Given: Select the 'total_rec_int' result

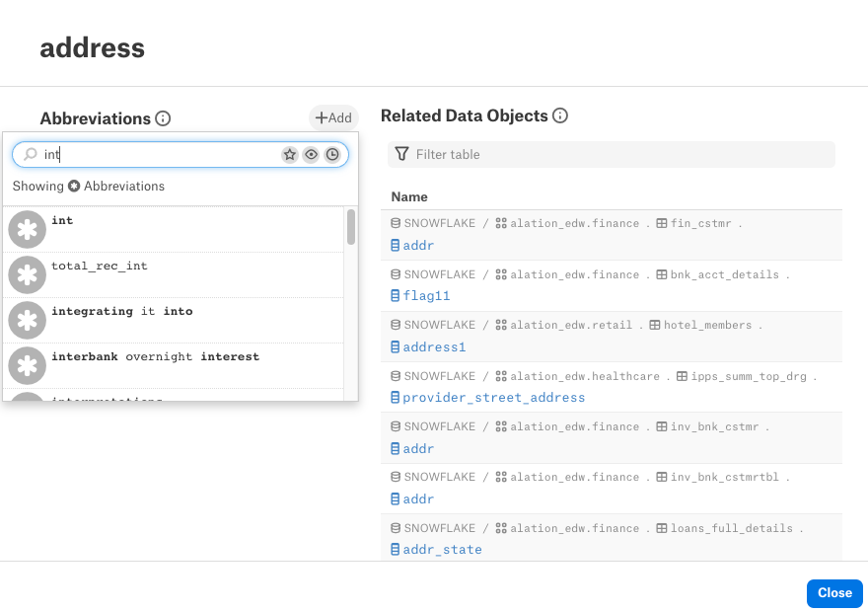Looking at the screenshot, I should click(x=174, y=274).
